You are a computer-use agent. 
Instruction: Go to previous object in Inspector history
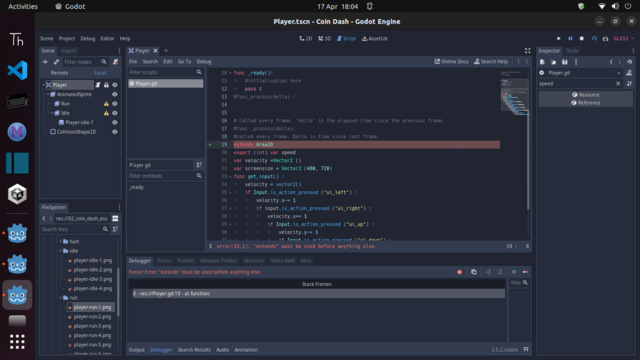point(611,62)
